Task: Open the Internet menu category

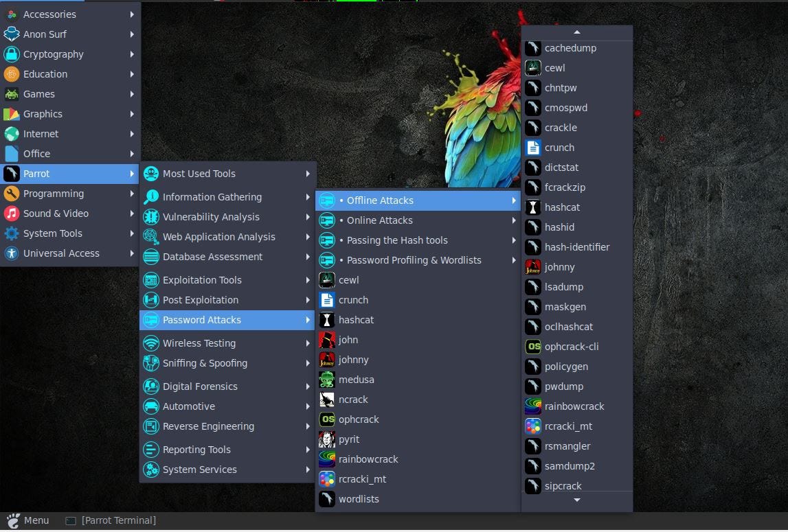Action: [70, 134]
